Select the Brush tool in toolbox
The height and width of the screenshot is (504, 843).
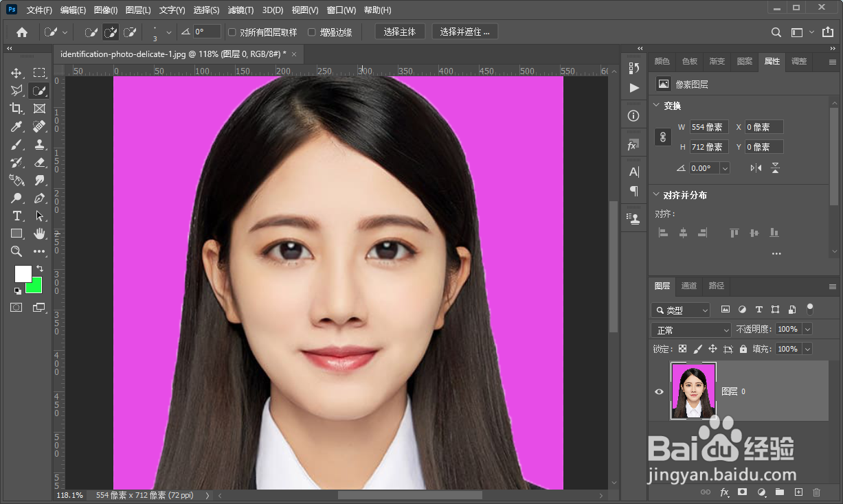click(16, 144)
